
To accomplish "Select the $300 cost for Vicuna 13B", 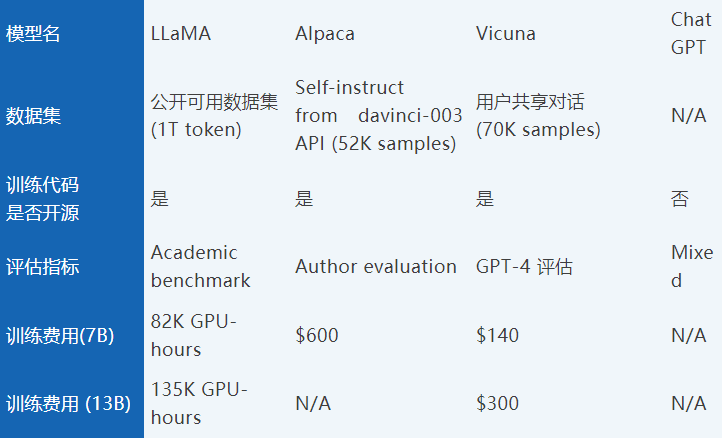I will coord(498,403).
